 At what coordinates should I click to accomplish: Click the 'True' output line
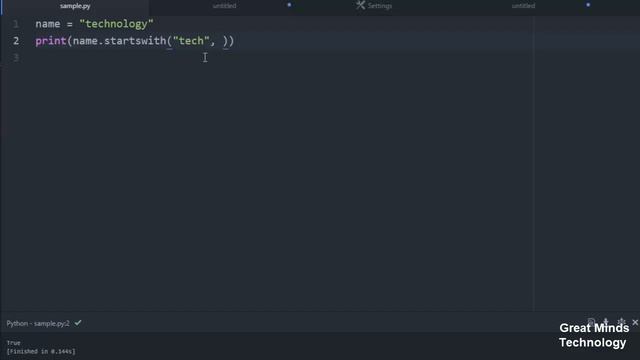point(13,343)
